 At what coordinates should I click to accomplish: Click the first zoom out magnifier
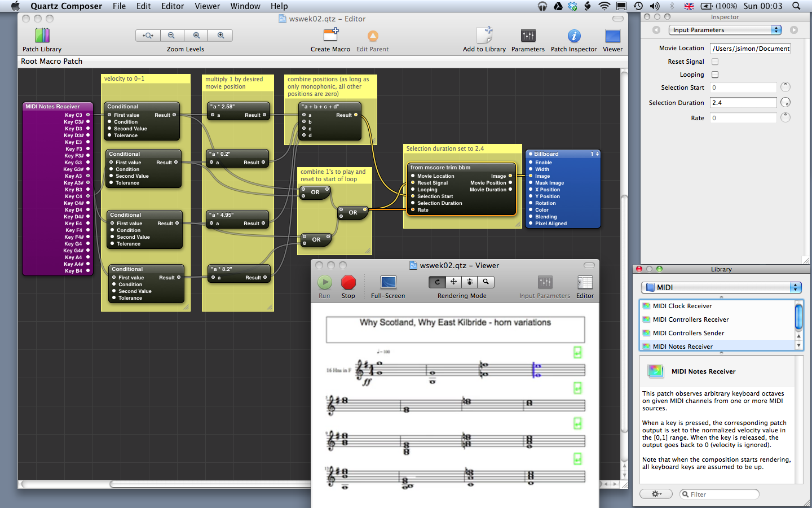click(x=171, y=36)
